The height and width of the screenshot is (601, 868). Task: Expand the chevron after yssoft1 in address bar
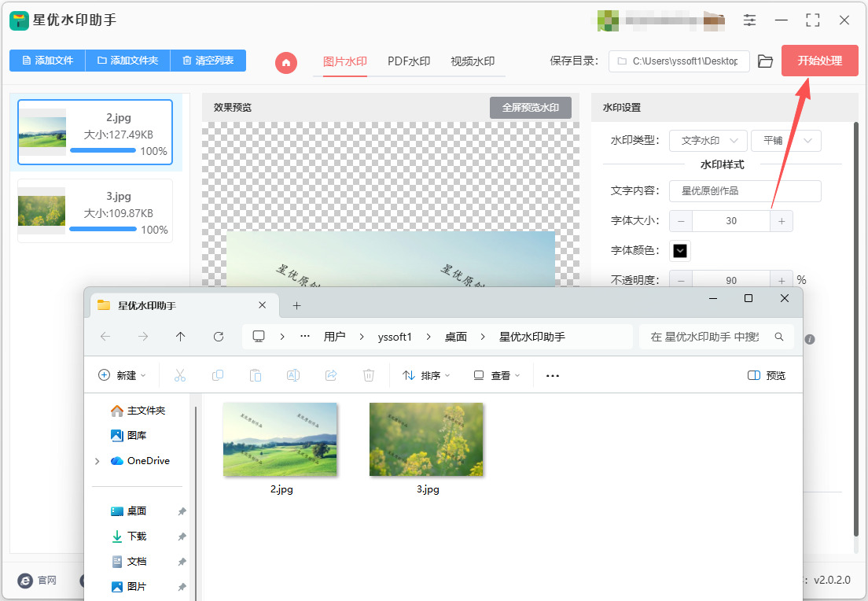428,337
